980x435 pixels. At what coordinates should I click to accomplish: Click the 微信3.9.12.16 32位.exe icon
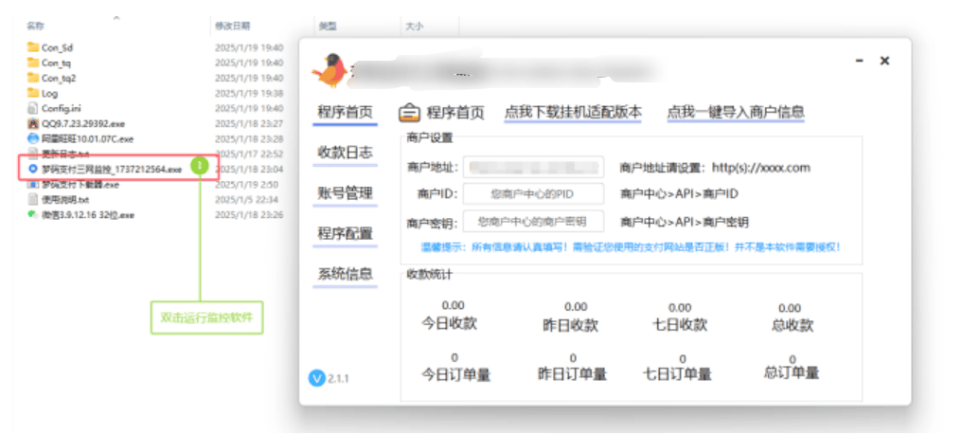(x=33, y=215)
